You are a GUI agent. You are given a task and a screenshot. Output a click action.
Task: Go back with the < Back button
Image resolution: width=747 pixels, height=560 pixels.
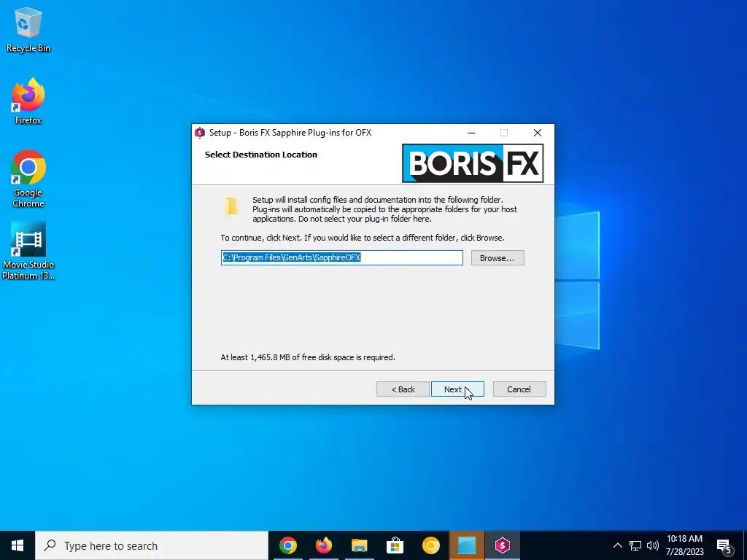403,389
